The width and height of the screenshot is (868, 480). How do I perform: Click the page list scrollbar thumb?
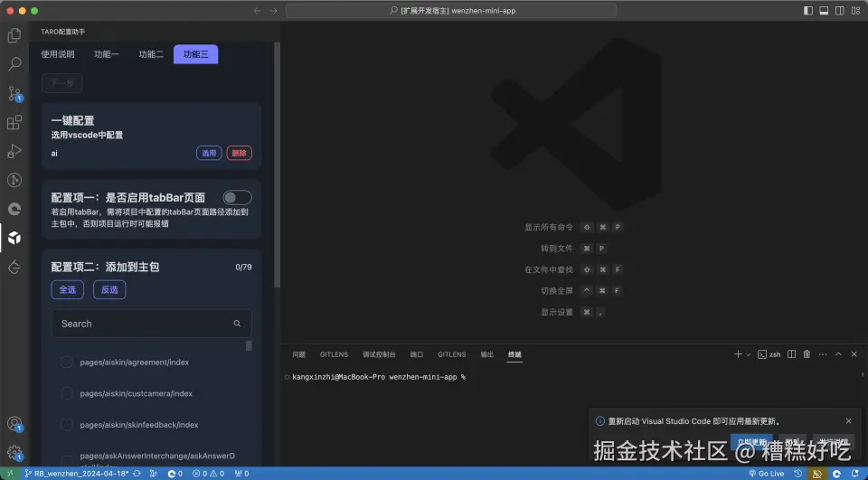pos(249,346)
